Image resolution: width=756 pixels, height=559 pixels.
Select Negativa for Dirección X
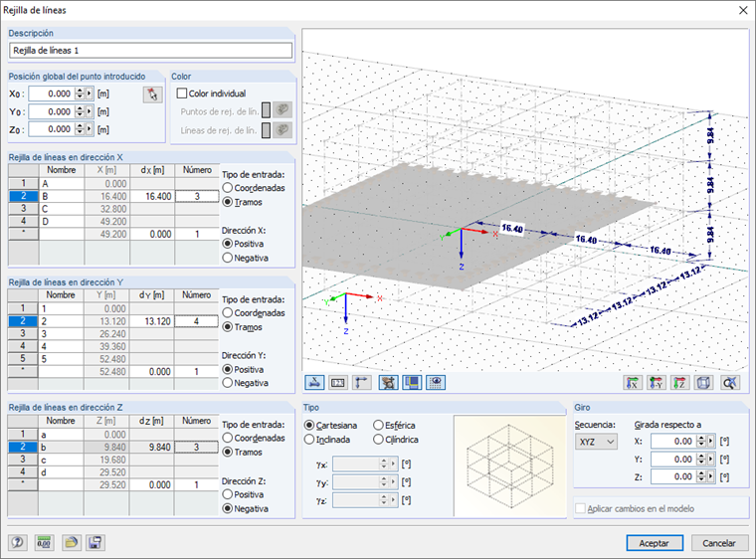point(228,258)
